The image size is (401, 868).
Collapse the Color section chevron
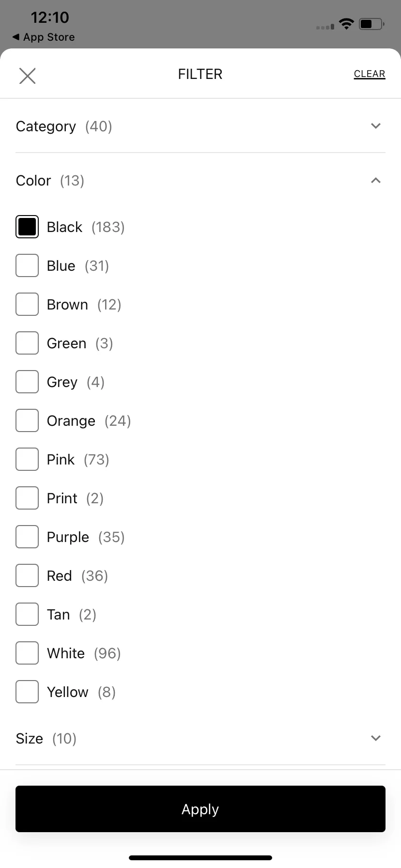[x=376, y=180]
